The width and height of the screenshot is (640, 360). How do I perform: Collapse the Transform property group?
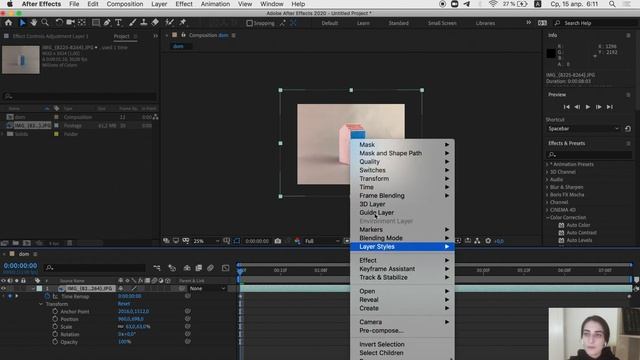tap(41, 304)
